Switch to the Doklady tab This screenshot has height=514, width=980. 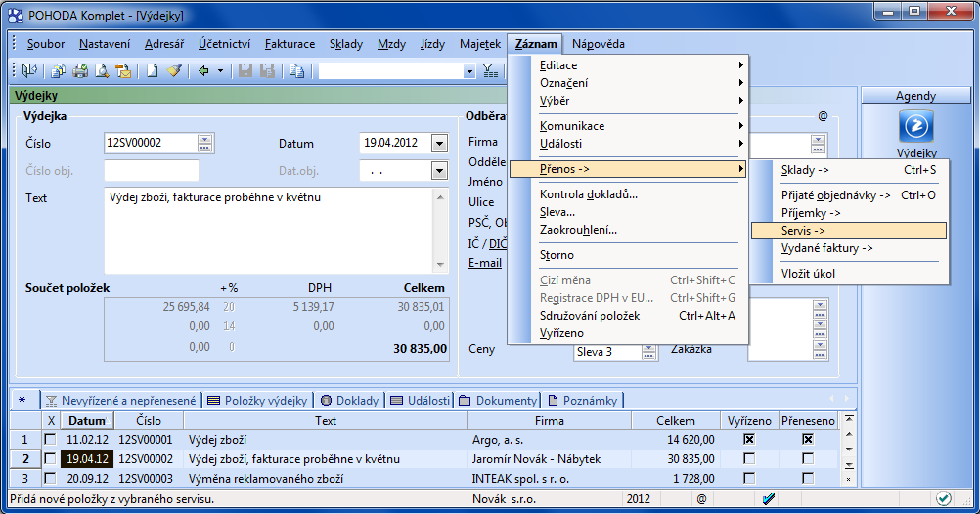(349, 401)
